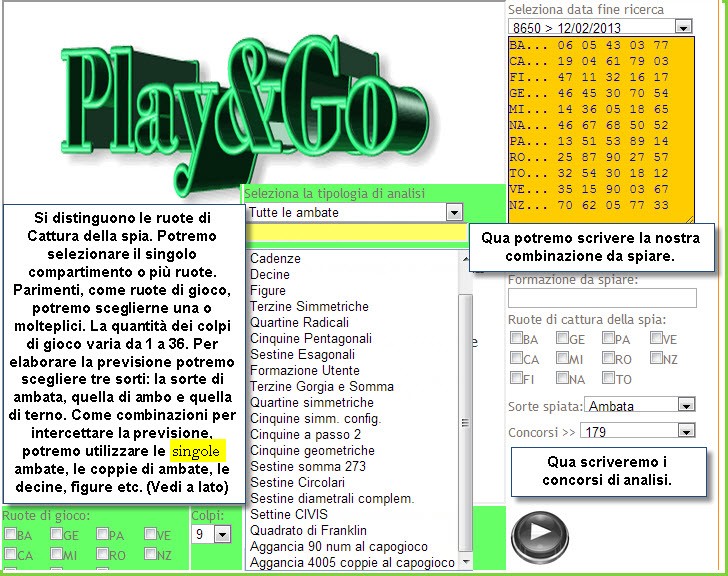The width and height of the screenshot is (728, 576).
Task: Select Quartine simmetriche option
Action: pos(312,402)
